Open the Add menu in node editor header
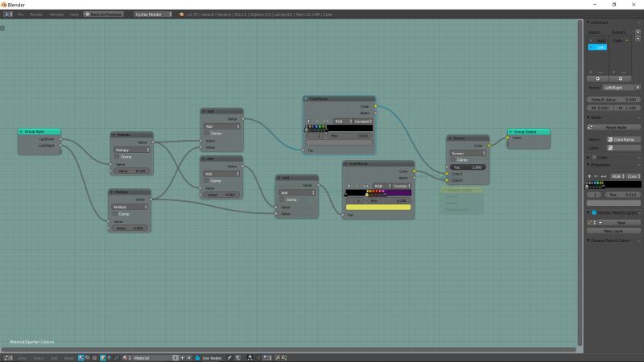 point(54,358)
